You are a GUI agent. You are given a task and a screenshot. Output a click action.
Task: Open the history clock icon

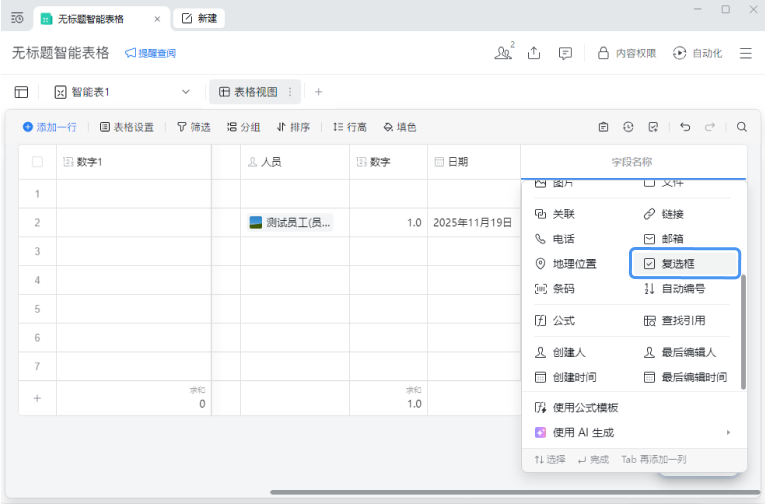[628, 127]
